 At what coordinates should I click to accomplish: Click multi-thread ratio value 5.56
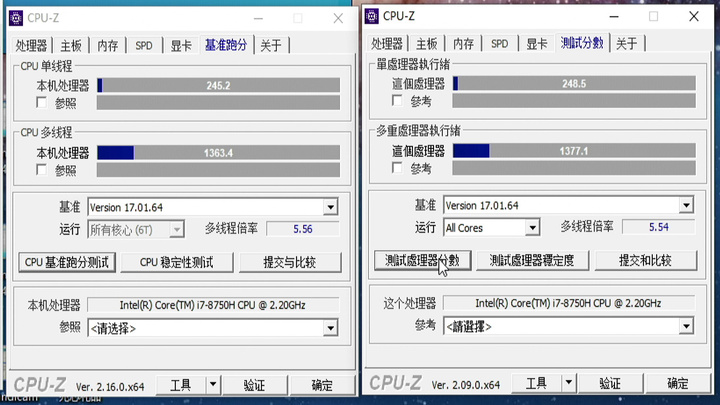click(303, 229)
